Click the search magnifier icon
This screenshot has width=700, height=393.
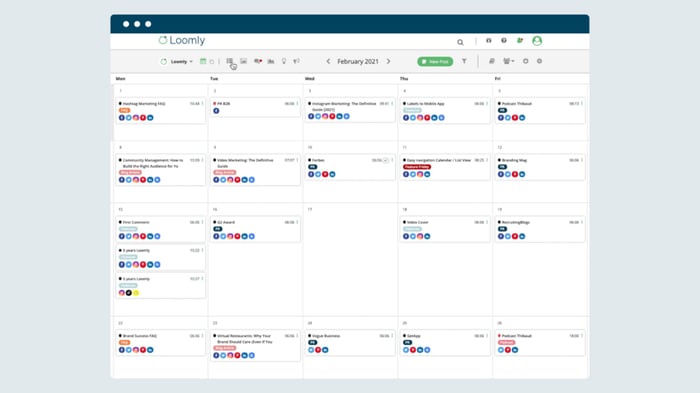460,42
